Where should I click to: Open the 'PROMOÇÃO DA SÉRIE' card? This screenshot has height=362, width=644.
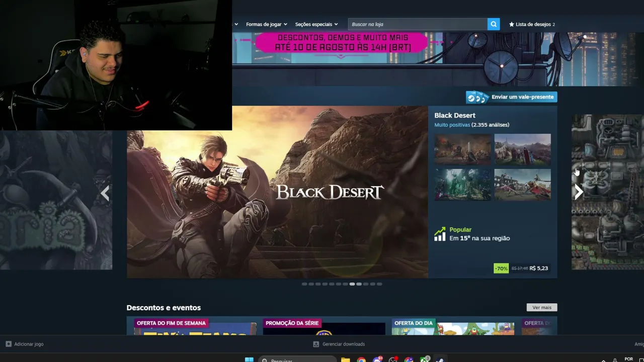pyautogui.click(x=324, y=326)
